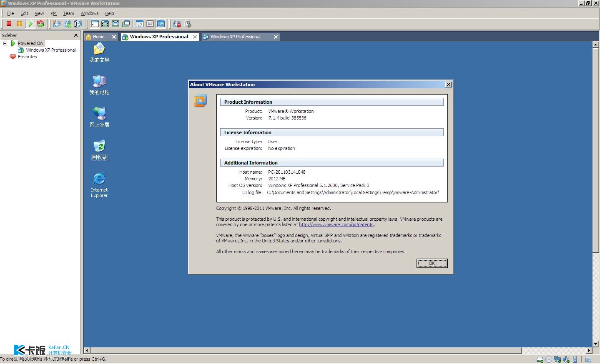
Task: Show the console view toolbar icon
Action: coord(161,24)
